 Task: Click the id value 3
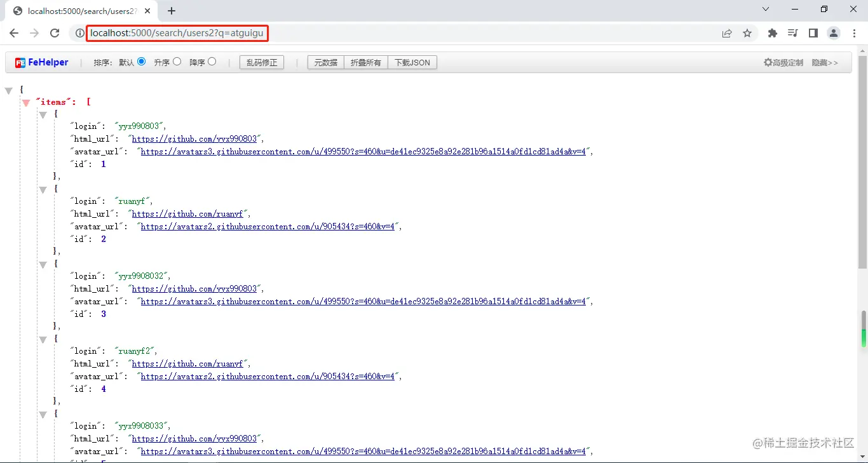(104, 314)
